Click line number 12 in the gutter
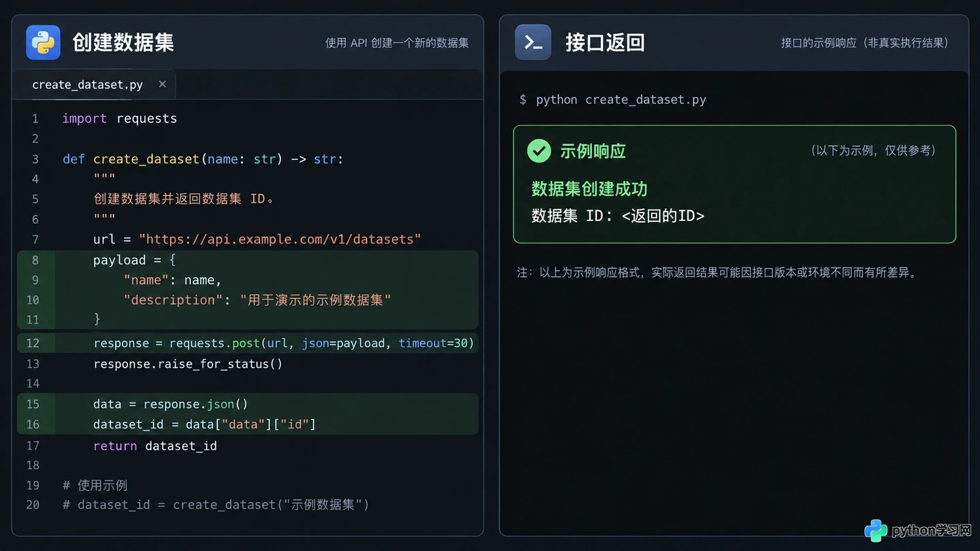980x551 pixels. coord(33,344)
